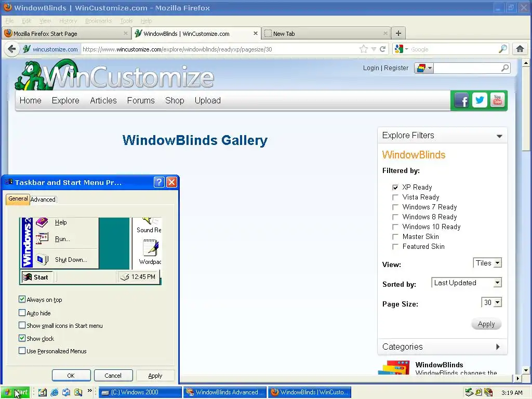The height and width of the screenshot is (399, 532).
Task: Click OK in Taskbar properties dialog
Action: (x=71, y=376)
